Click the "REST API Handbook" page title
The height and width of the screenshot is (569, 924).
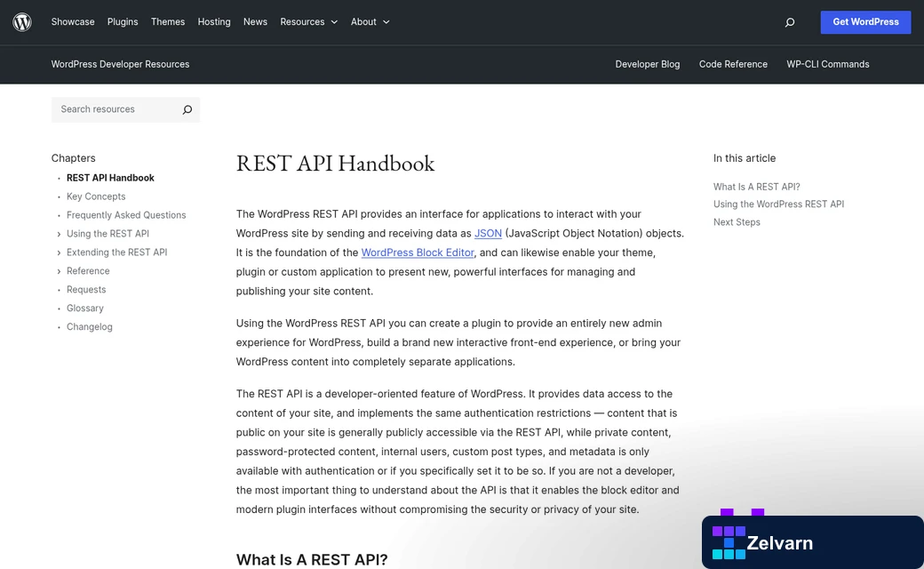[x=335, y=164]
